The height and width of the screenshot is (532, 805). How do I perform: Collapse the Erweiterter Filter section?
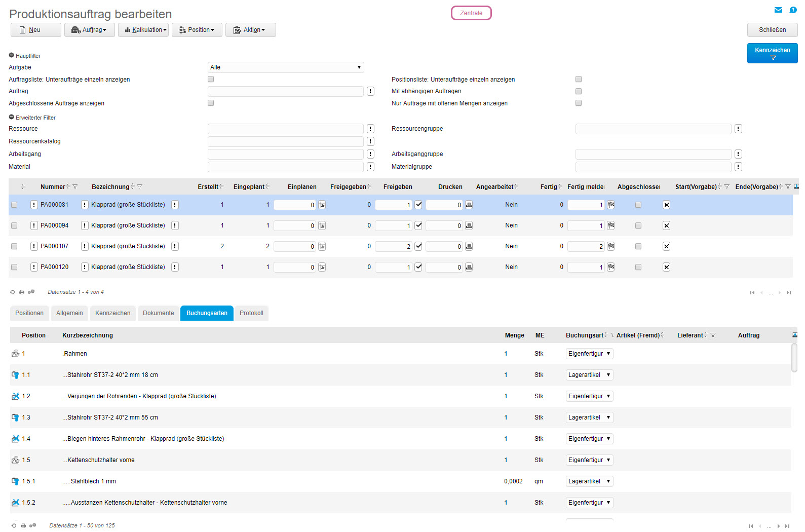(12, 117)
